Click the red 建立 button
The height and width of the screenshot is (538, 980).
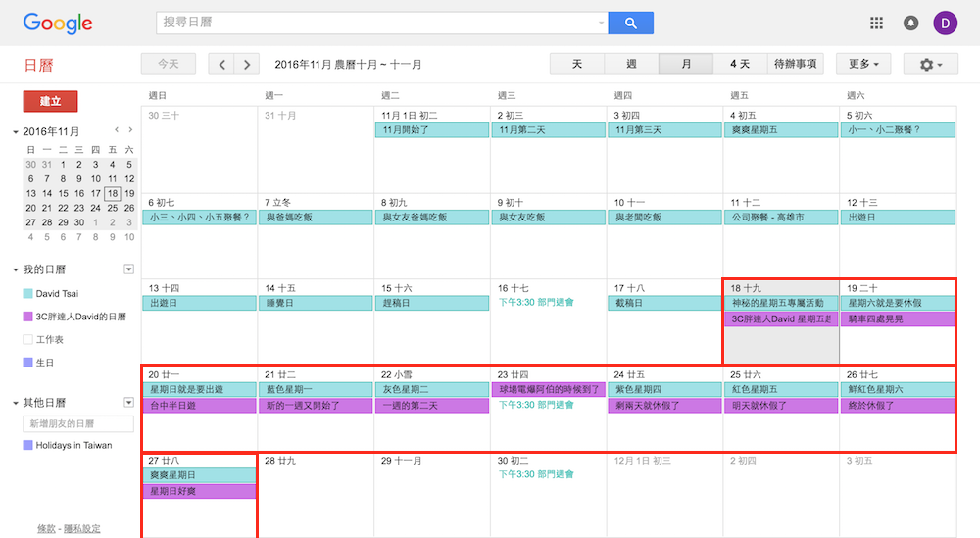click(x=50, y=102)
